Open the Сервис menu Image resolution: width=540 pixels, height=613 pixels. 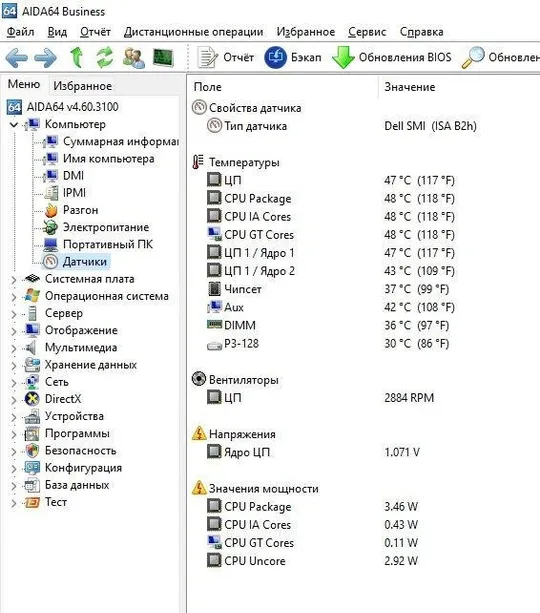pyautogui.click(x=367, y=32)
